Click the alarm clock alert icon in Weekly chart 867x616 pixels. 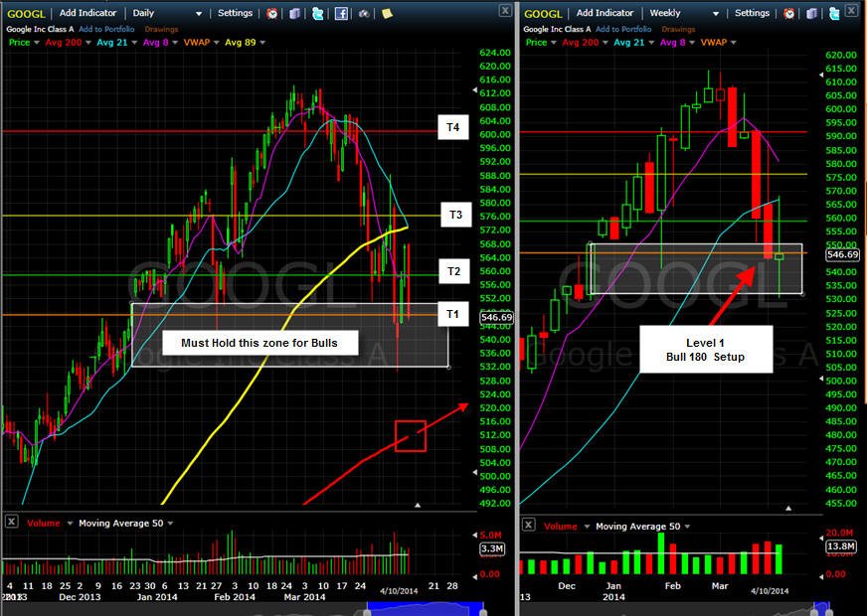pyautogui.click(x=789, y=13)
